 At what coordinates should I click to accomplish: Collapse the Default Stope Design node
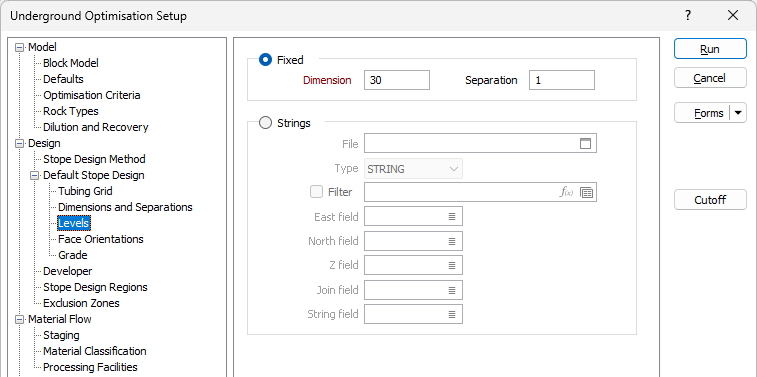pos(34,175)
